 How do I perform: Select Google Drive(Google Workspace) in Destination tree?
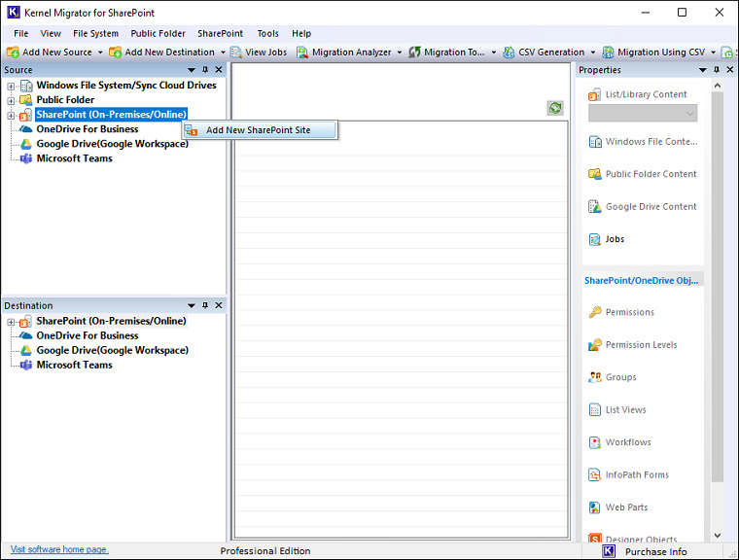[112, 350]
